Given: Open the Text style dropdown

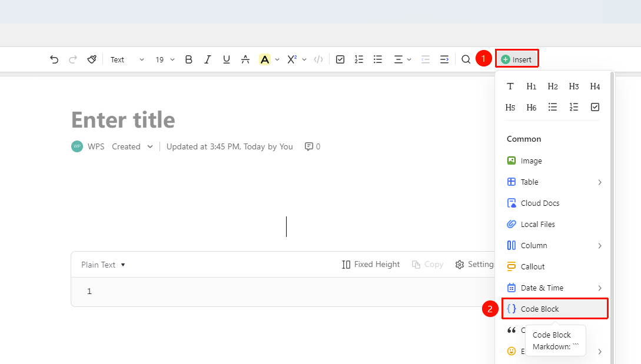Looking at the screenshot, I should pyautogui.click(x=127, y=59).
